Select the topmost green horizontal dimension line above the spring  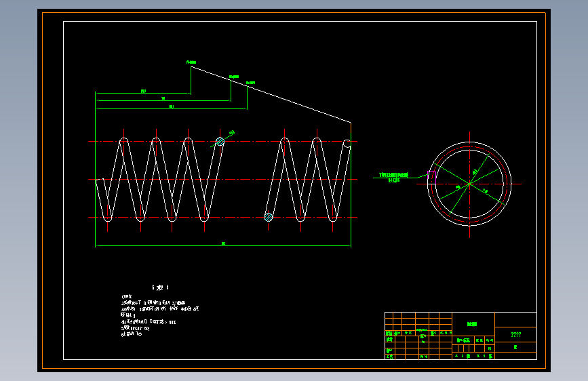(x=143, y=93)
